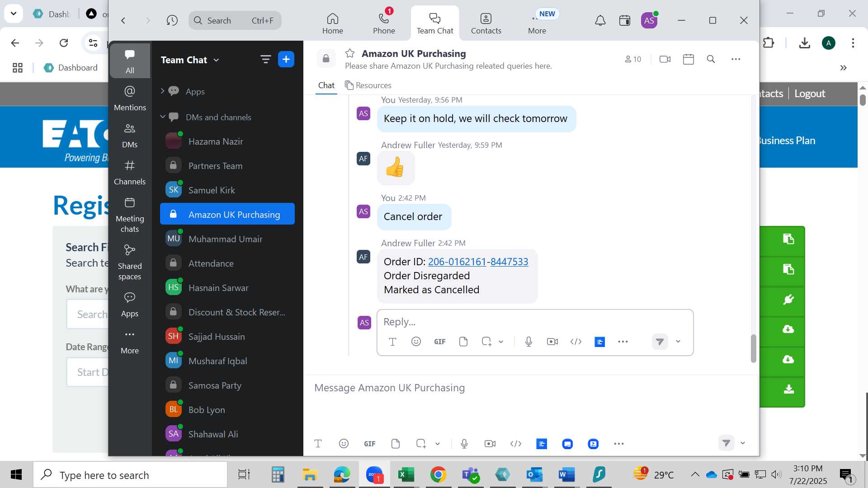Click the Zoom back navigation arrow

(x=123, y=20)
